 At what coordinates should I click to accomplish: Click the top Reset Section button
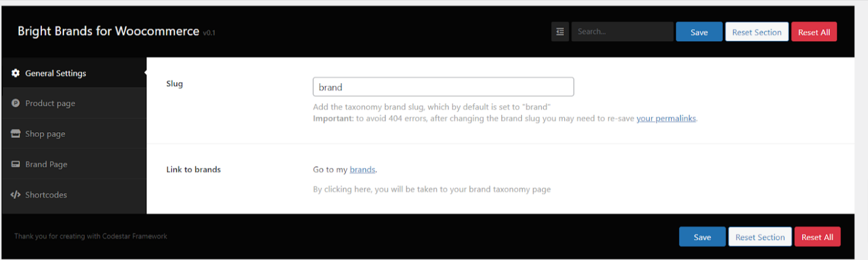756,32
